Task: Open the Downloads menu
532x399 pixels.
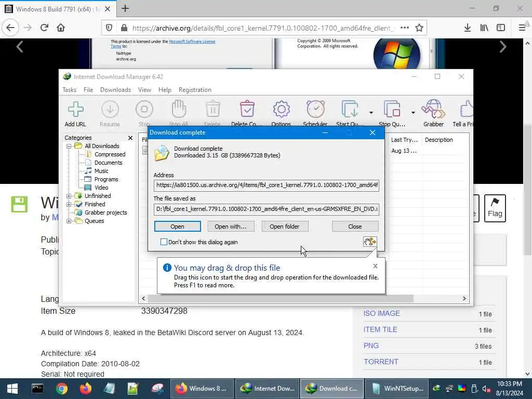Action: tap(115, 89)
